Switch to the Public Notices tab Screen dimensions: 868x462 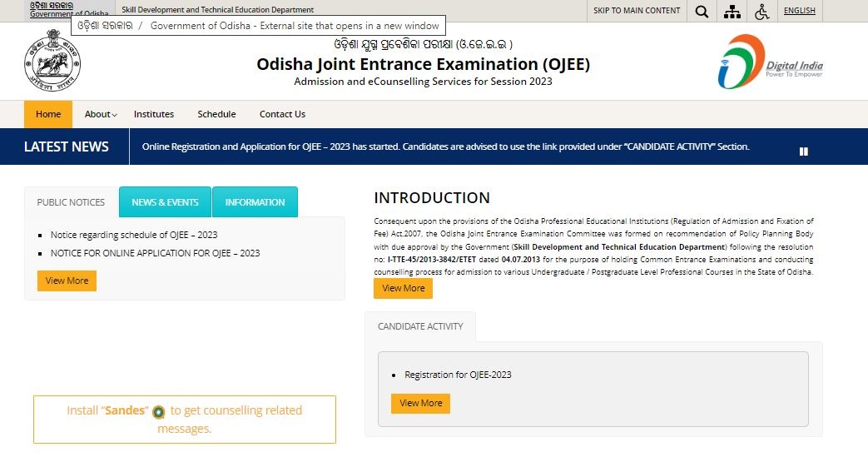pos(71,202)
